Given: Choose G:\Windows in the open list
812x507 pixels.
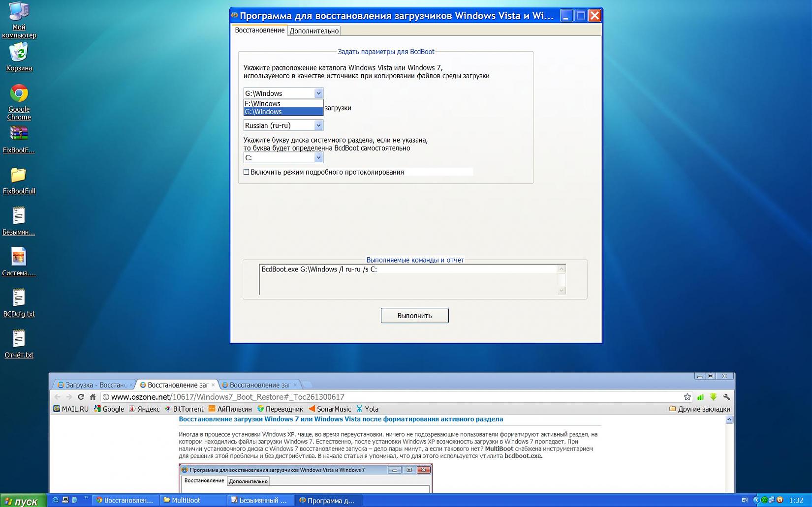Looking at the screenshot, I should (x=283, y=112).
